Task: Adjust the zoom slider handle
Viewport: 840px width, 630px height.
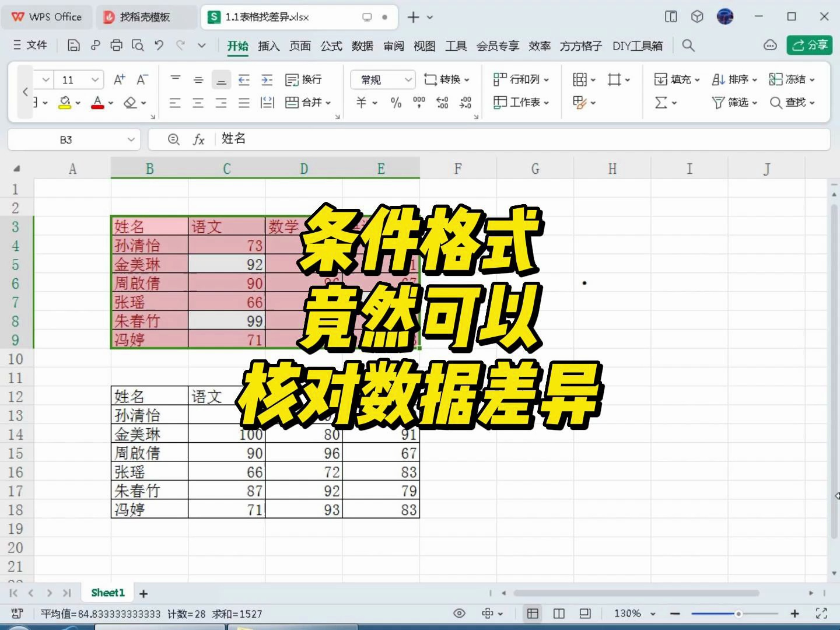Action: point(738,614)
